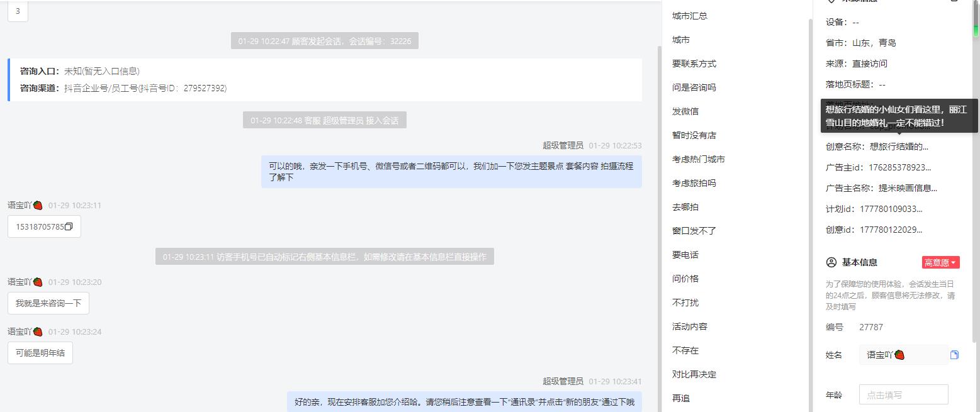Choose quick reply 去哪拍
980x412 pixels.
click(x=685, y=207)
